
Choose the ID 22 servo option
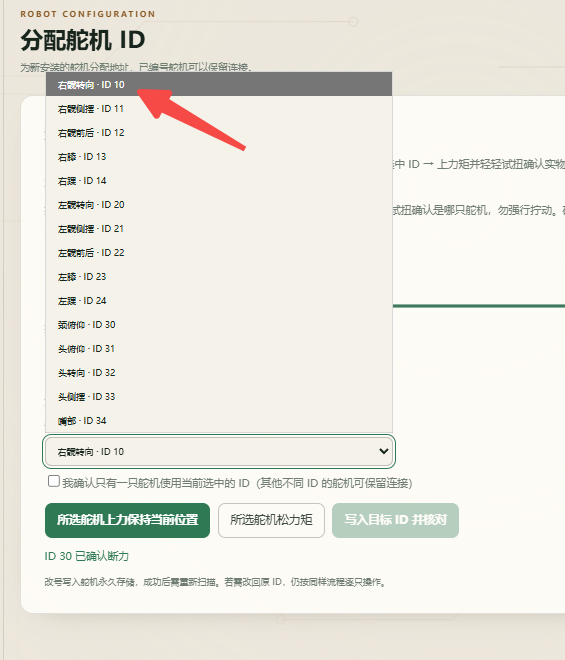[x=219, y=253]
